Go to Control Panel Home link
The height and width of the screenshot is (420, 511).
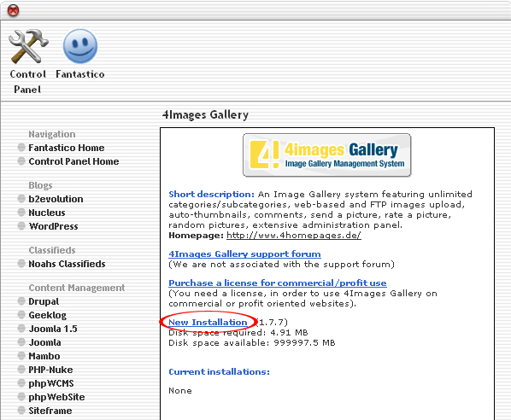[73, 161]
